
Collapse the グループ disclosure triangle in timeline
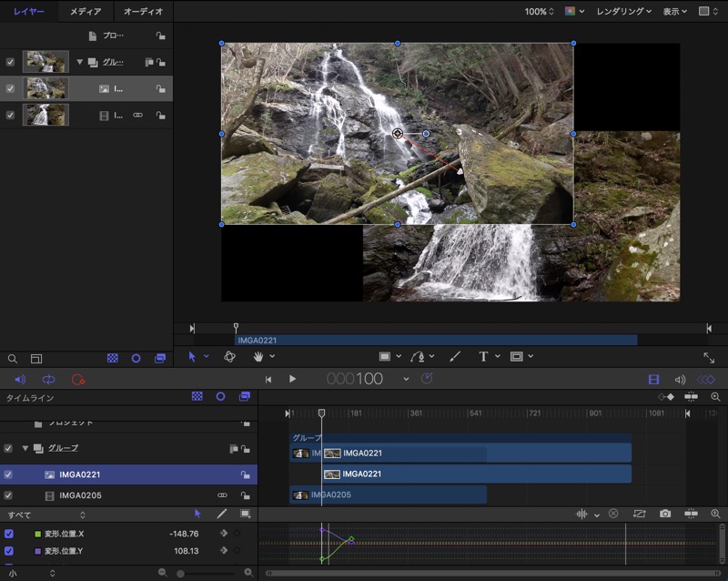(x=25, y=448)
